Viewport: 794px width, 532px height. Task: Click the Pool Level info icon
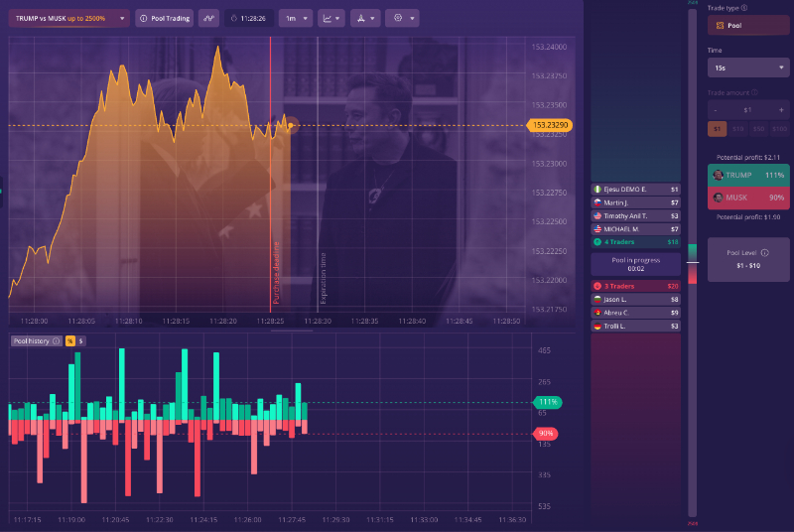click(x=764, y=253)
